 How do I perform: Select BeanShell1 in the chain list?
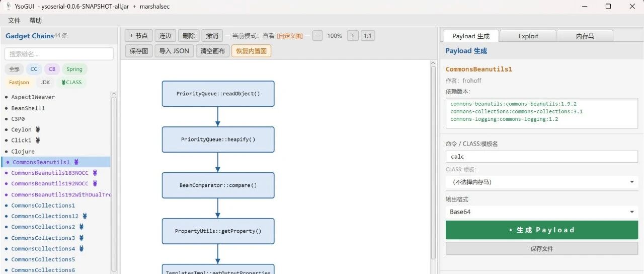point(56,108)
